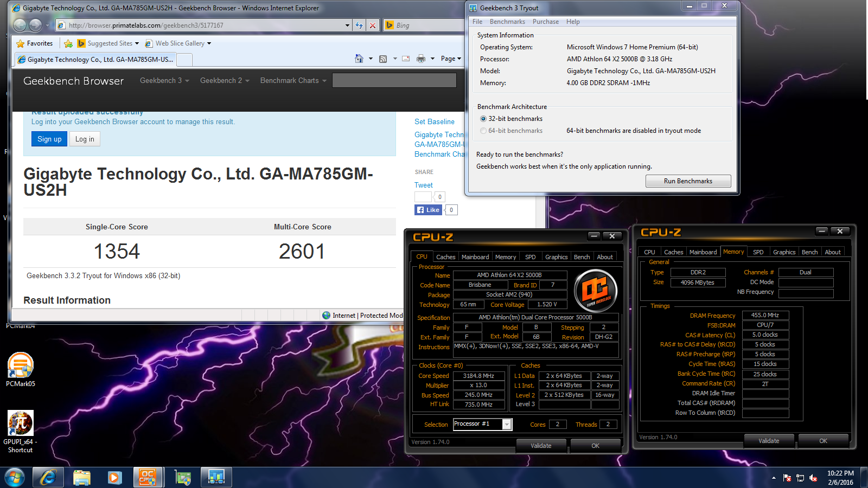Switch to SPD tab in right CPU-Z window
Viewport: 868px width, 488px height.
tap(758, 252)
